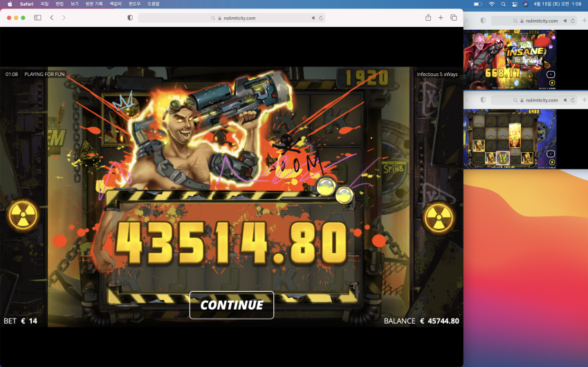Click the 01:08 clock in the game

(12, 74)
